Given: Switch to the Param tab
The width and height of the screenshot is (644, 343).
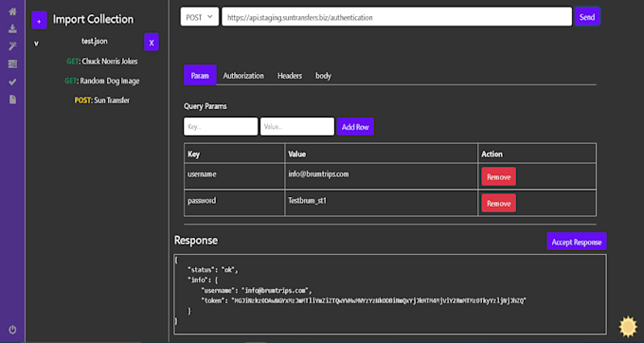Looking at the screenshot, I should tap(200, 75).
